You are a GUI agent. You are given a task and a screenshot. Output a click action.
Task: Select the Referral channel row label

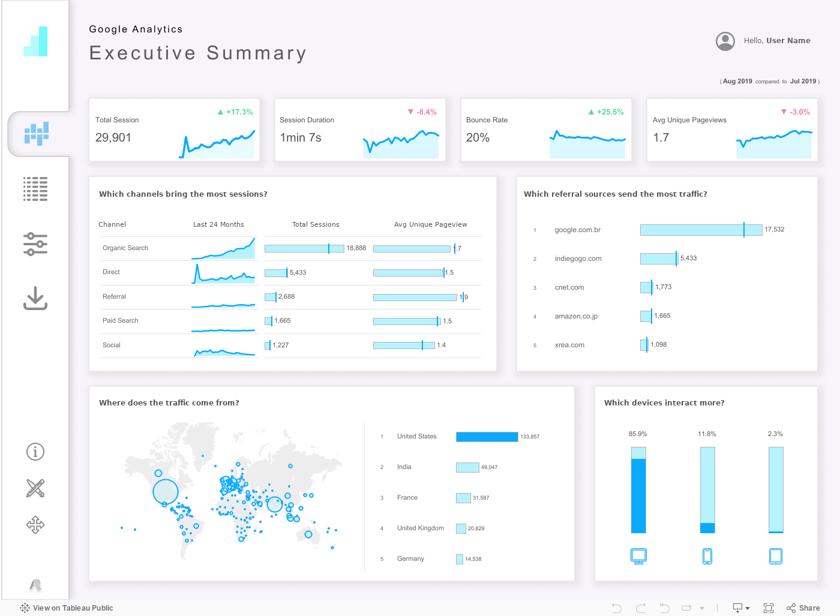114,297
